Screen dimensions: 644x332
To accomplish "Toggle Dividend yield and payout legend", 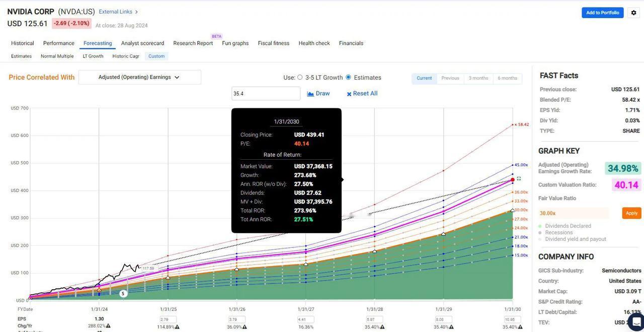I will [x=572, y=239].
